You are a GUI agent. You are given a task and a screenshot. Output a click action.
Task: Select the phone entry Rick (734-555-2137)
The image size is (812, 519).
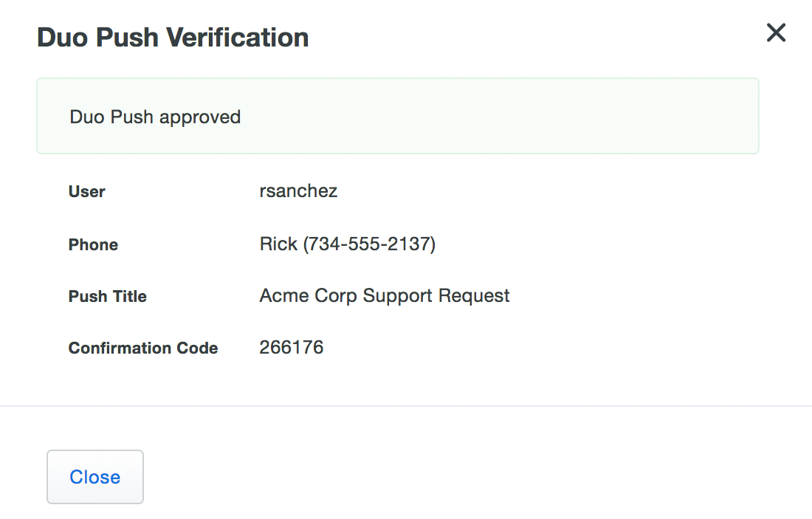click(x=347, y=244)
